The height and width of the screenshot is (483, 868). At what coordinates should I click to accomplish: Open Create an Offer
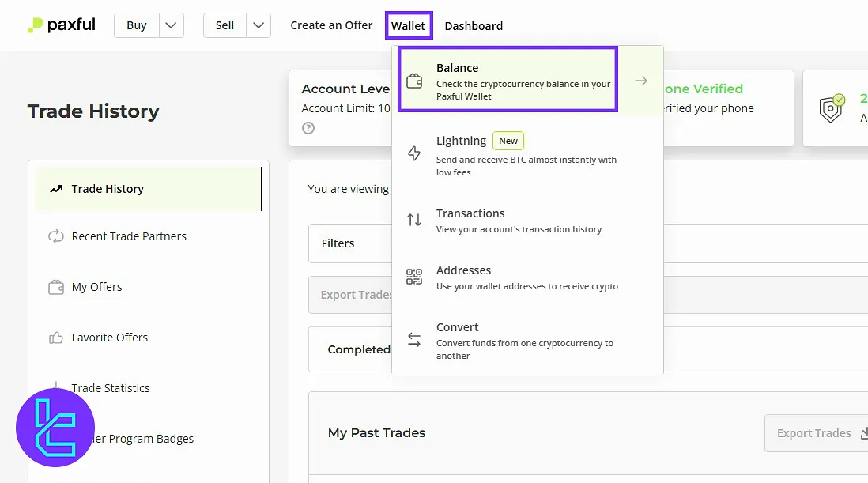(331, 25)
